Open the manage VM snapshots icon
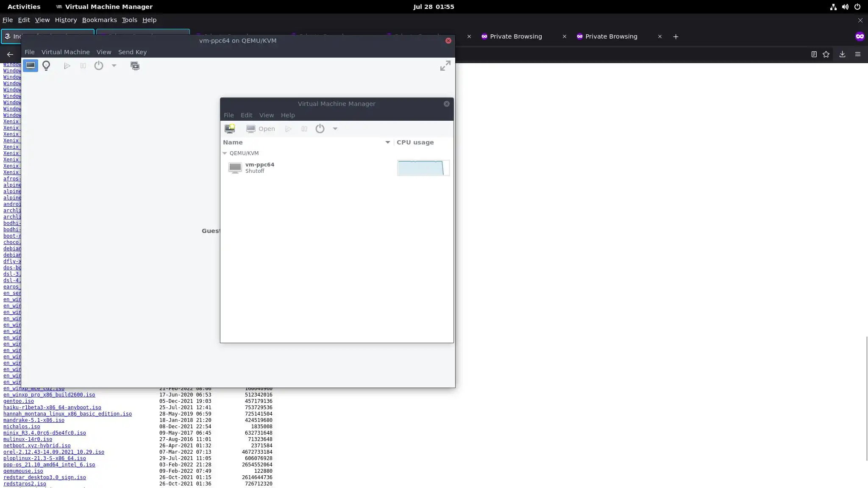Viewport: 868px width, 488px height. coord(135,66)
